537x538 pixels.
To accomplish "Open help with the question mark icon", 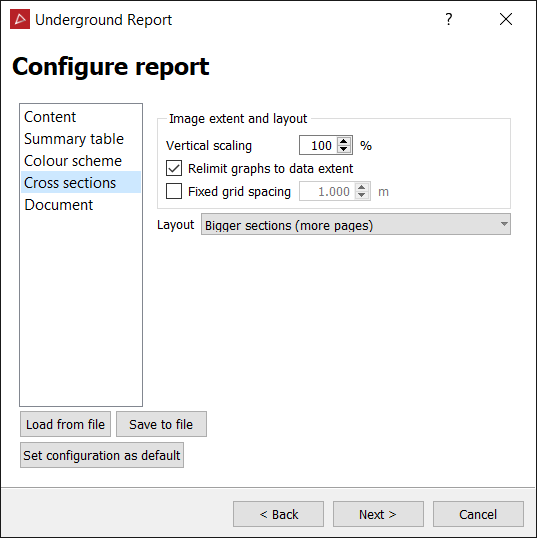I will pos(449,19).
